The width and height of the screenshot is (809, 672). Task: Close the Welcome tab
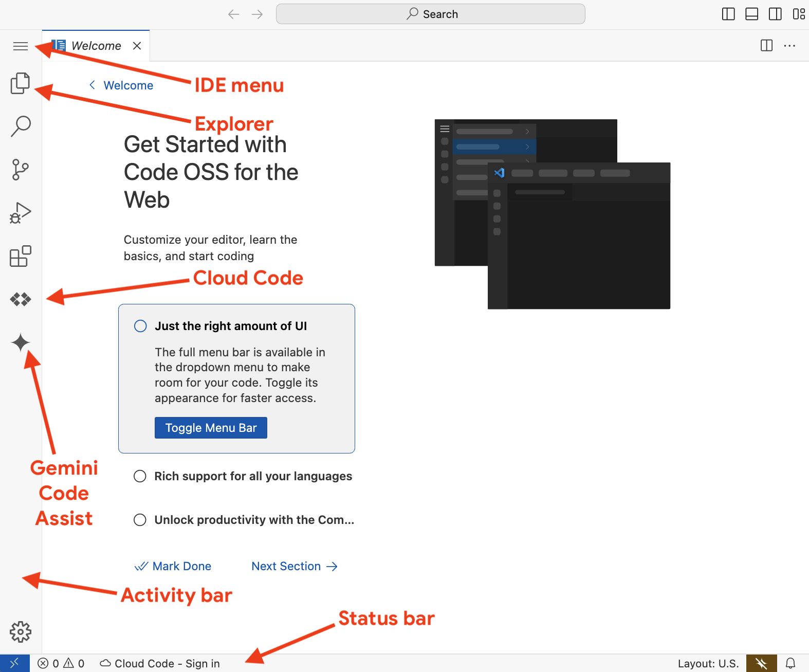pyautogui.click(x=137, y=46)
